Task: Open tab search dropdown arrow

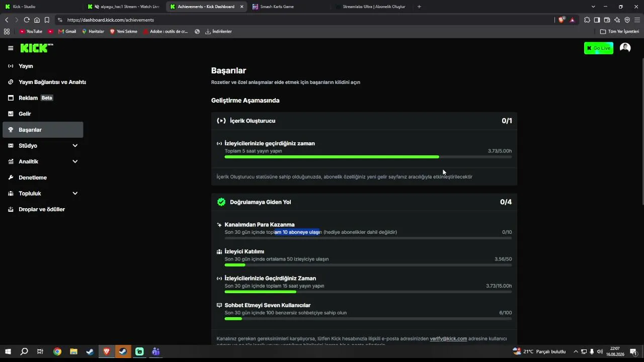Action: (593, 7)
